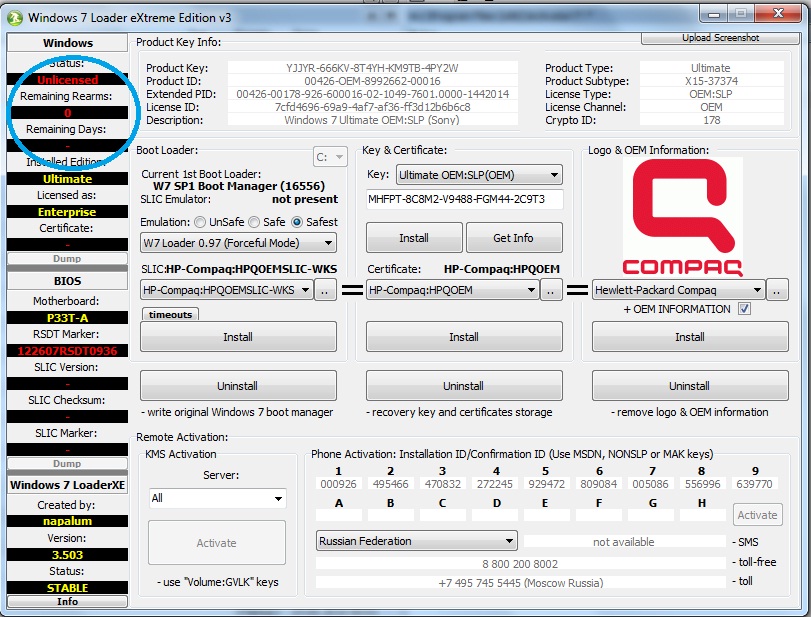Open the Hewlett-Packard Compaq logo dropdown
This screenshot has width=811, height=617.
click(678, 290)
